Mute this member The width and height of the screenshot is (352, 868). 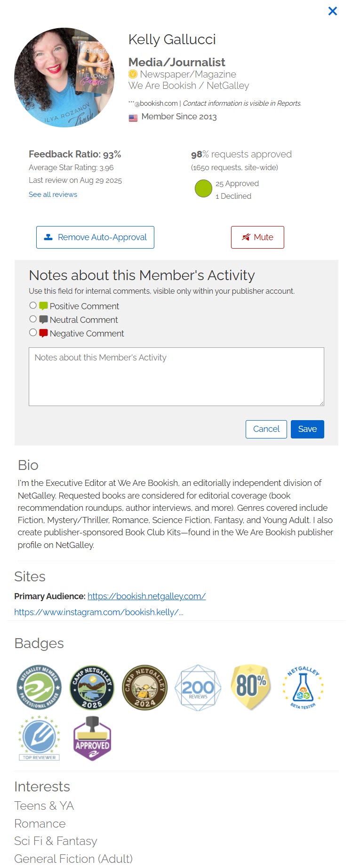click(x=257, y=237)
